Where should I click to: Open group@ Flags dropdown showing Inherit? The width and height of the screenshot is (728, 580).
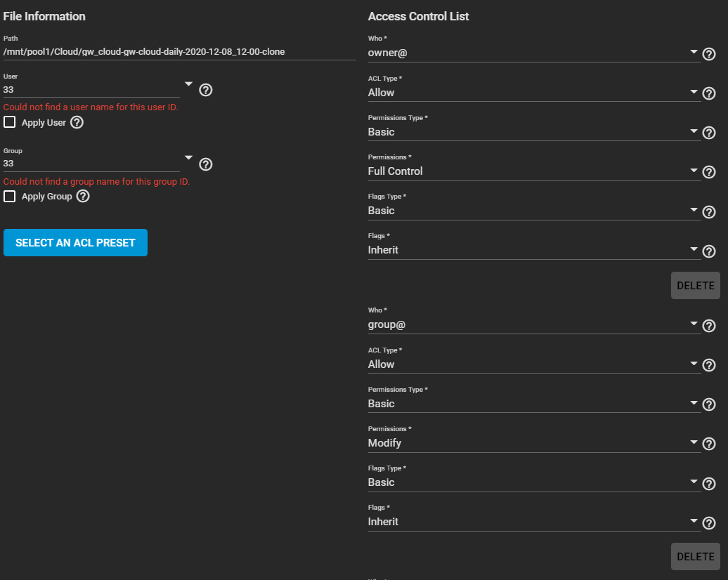pos(534,522)
